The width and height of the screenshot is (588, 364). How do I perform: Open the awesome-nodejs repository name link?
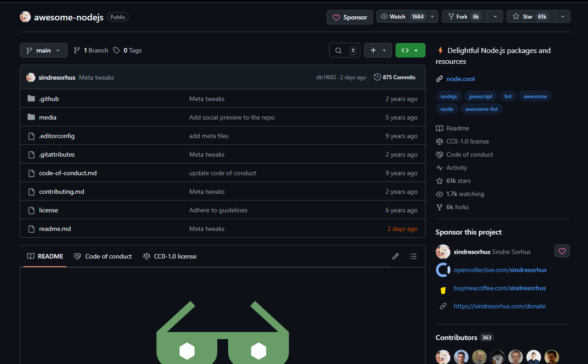click(x=69, y=17)
